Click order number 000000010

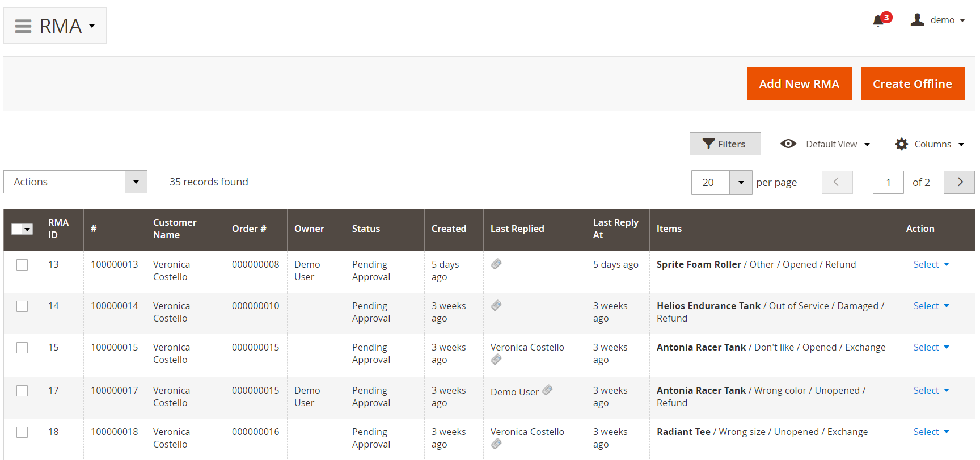click(x=255, y=306)
